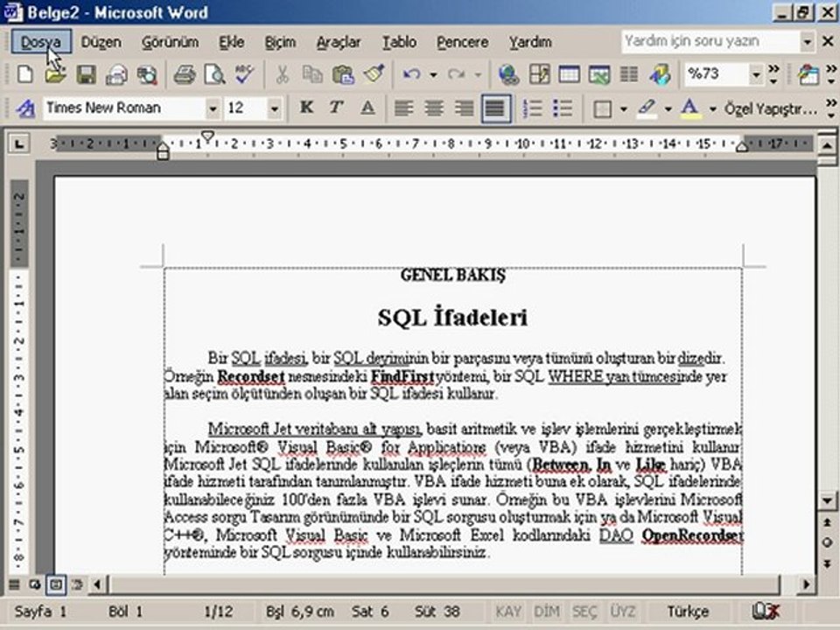Click the first-line indent marker on ruler
Image resolution: width=840 pixels, height=630 pixels.
[207, 136]
